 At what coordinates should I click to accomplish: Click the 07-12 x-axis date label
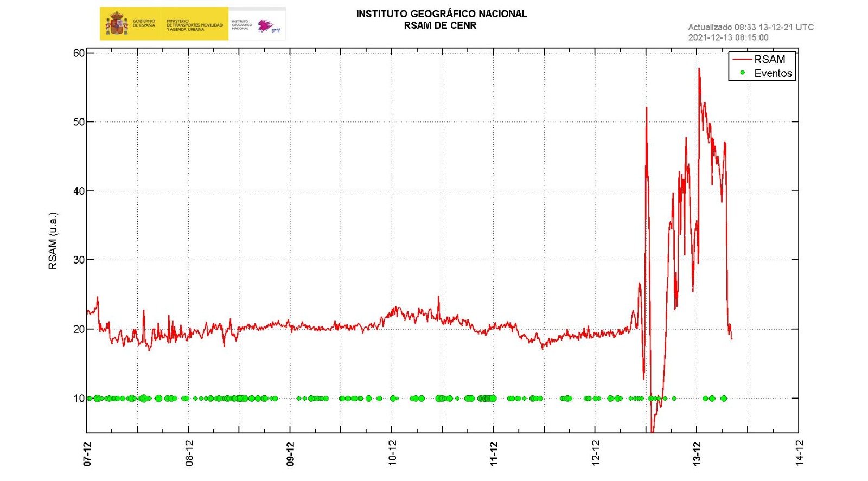87,453
